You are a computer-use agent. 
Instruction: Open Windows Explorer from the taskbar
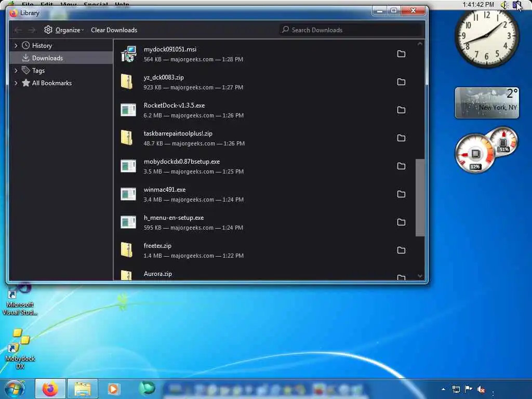(83, 389)
